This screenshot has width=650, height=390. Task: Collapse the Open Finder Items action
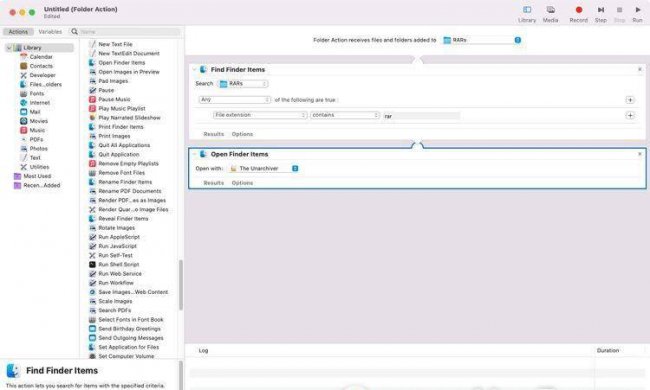194,154
